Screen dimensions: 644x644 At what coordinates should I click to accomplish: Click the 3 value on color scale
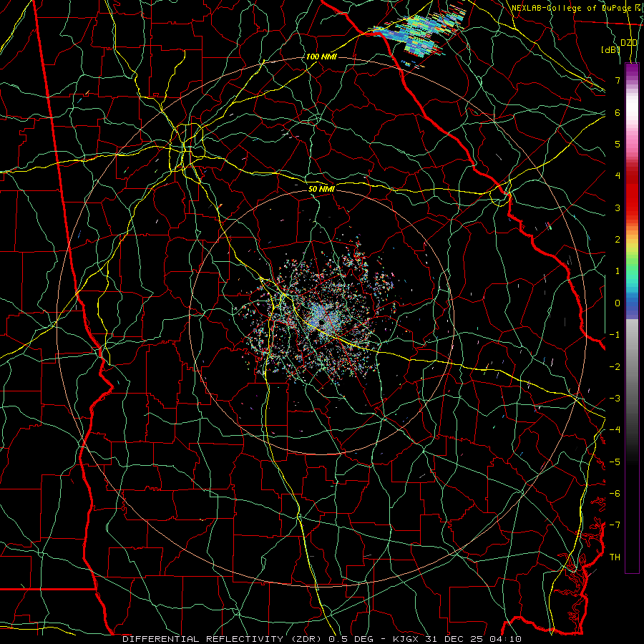pos(618,208)
